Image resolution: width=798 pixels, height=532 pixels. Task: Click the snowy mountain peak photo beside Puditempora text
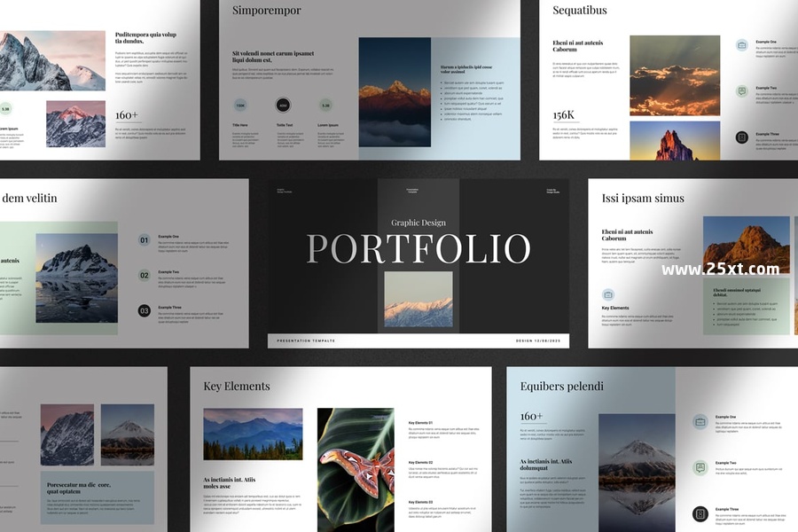(52, 60)
